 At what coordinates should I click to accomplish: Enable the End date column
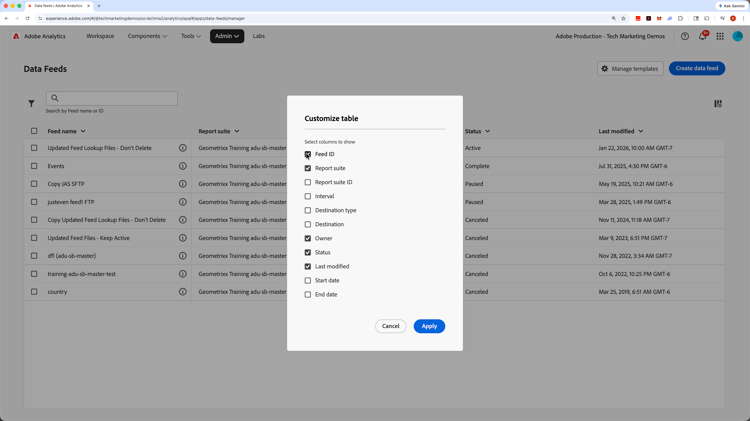308,295
